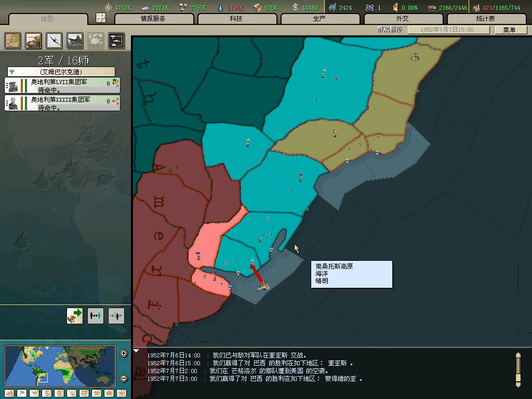Click the fleet unit under the red arrow
The image size is (532, 399).
[x=263, y=286]
